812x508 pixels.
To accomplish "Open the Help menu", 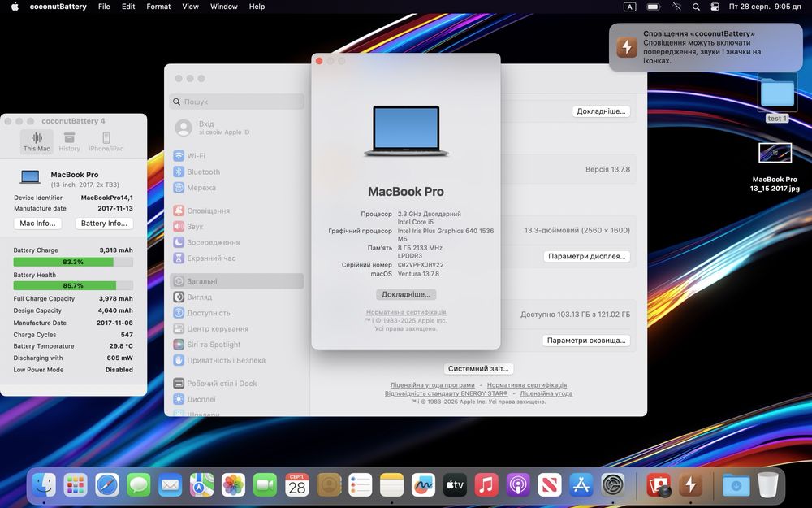I will coord(257,7).
